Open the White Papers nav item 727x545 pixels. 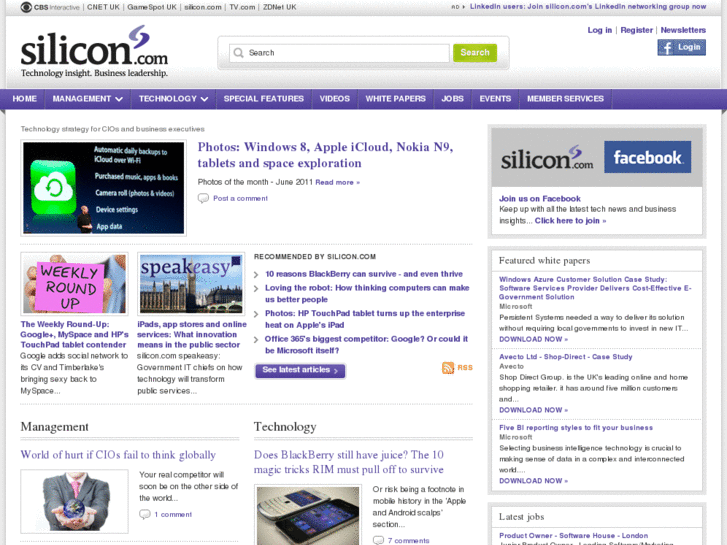click(x=395, y=99)
